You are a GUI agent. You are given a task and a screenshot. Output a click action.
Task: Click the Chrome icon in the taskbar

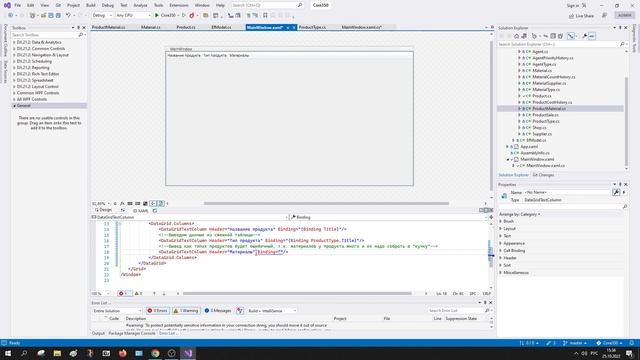[155, 353]
